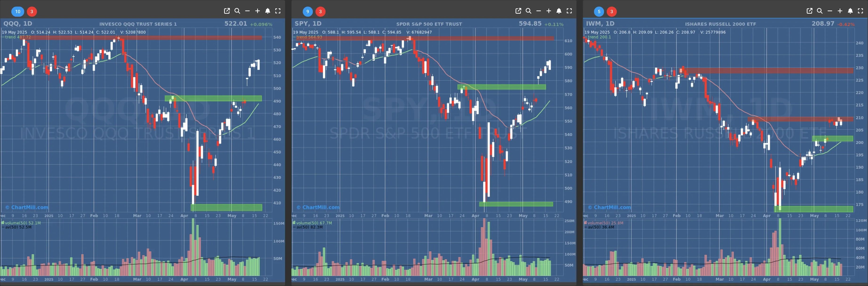This screenshot has width=868, height=286.
Task: Open QQQ chart in new window
Action: pos(227,11)
